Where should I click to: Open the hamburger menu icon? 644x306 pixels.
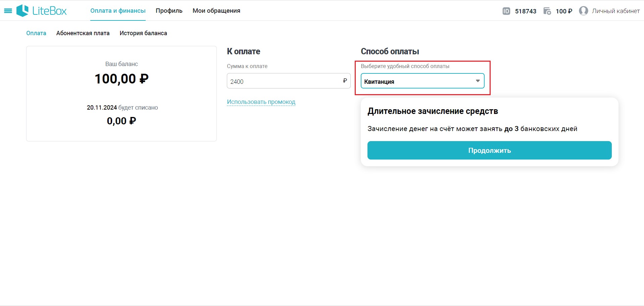(8, 11)
